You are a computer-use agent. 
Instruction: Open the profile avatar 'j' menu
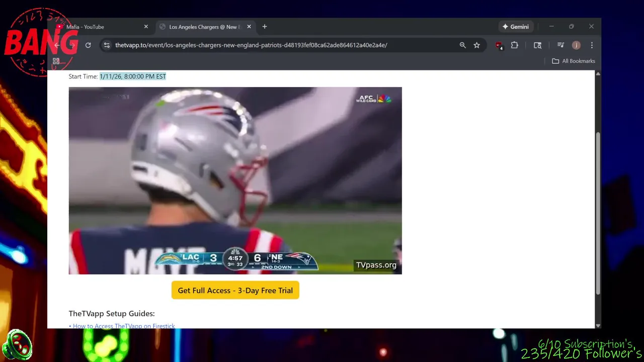click(x=576, y=45)
